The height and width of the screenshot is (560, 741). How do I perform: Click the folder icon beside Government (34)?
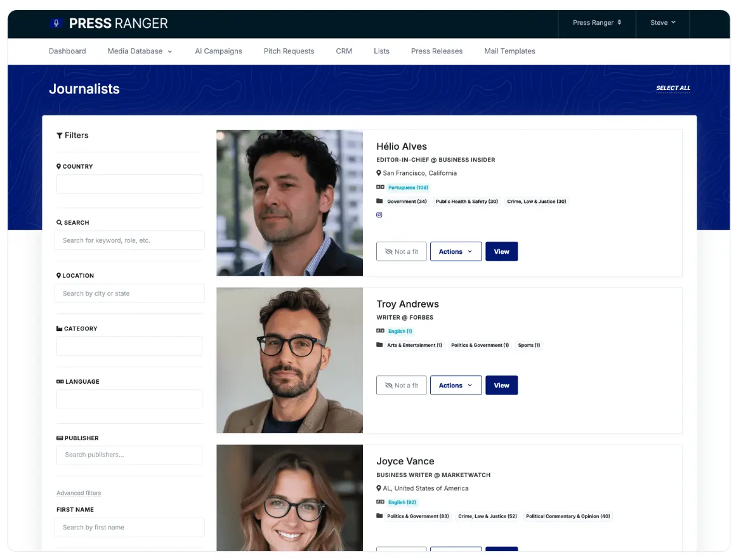(x=379, y=201)
